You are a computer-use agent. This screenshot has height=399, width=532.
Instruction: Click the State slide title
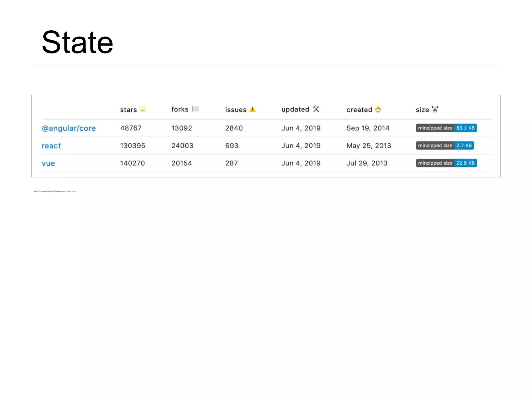(x=77, y=42)
